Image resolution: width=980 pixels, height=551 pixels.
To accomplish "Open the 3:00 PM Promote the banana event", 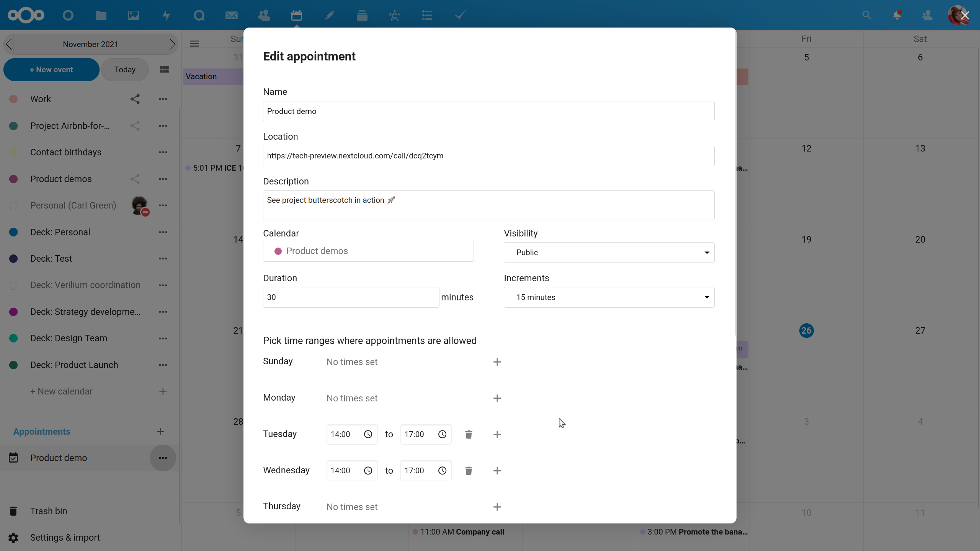I will tap(694, 532).
